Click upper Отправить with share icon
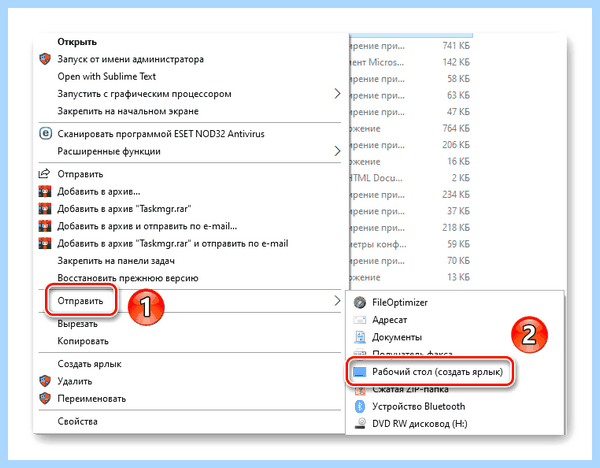The image size is (600, 468). (80, 174)
